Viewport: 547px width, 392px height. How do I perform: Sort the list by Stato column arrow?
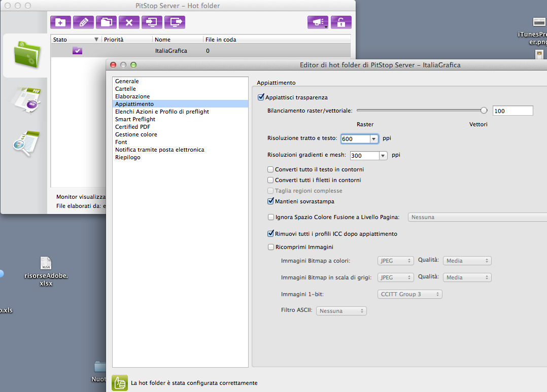[x=96, y=40]
